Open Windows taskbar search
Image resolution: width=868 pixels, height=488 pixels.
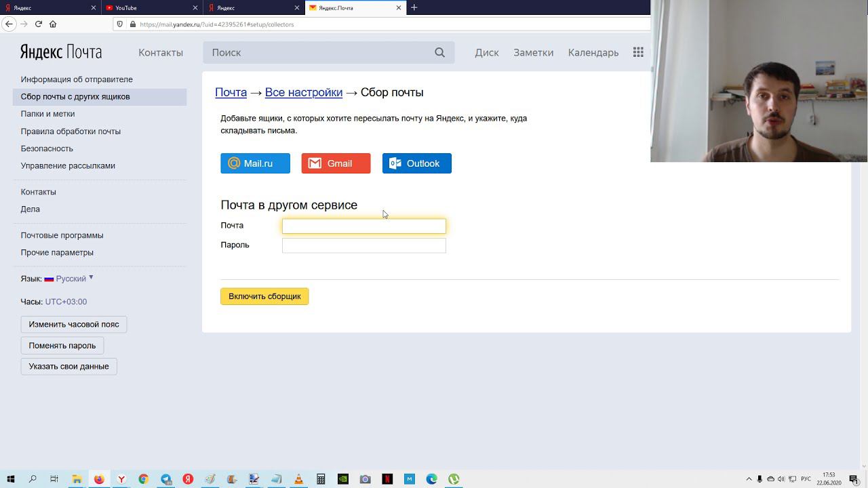tap(33, 479)
